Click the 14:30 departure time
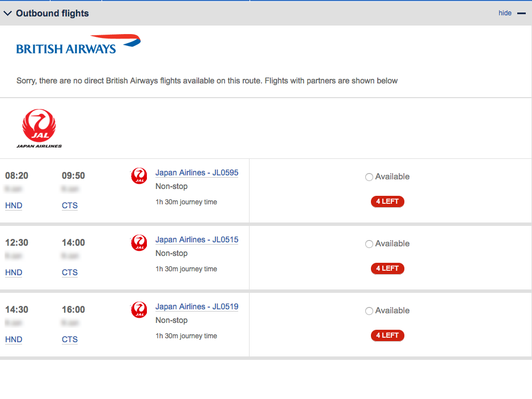 [x=16, y=309]
